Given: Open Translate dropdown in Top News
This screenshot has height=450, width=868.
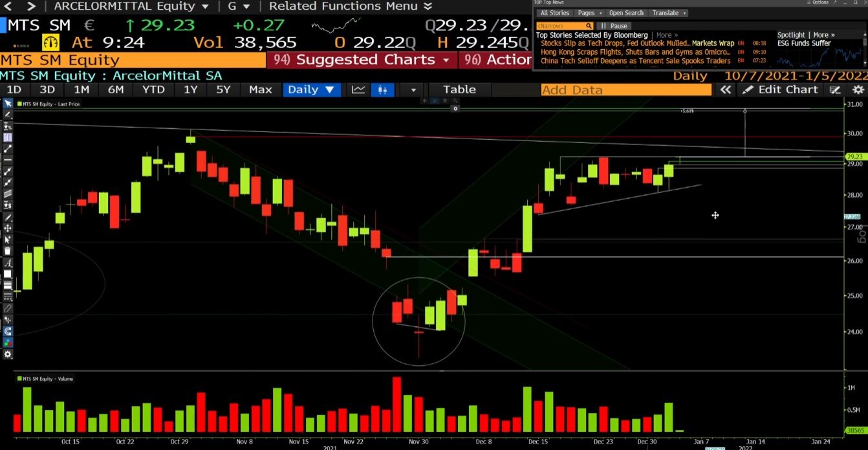Looking at the screenshot, I should coord(669,13).
